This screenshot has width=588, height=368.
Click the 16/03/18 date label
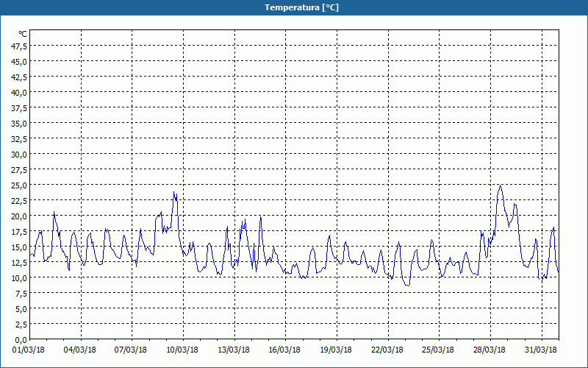(x=284, y=350)
